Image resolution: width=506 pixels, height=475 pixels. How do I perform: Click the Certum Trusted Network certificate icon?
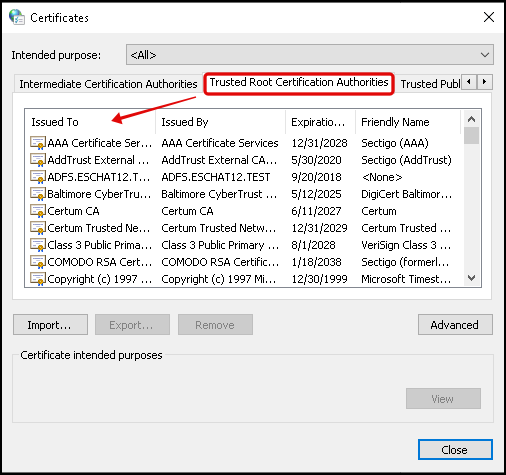[38, 228]
